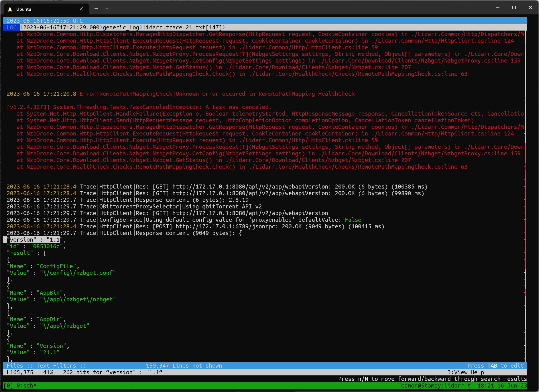Open a new terminal tab with the plus icon

click(x=96, y=9)
